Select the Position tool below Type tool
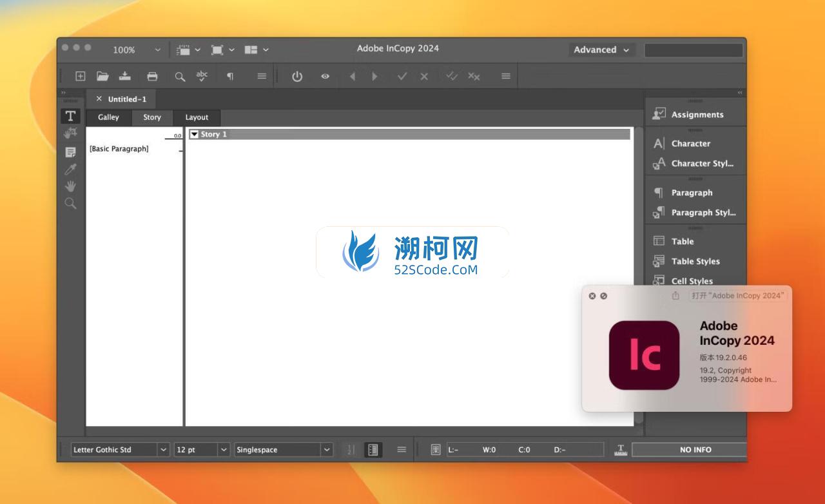 70,133
